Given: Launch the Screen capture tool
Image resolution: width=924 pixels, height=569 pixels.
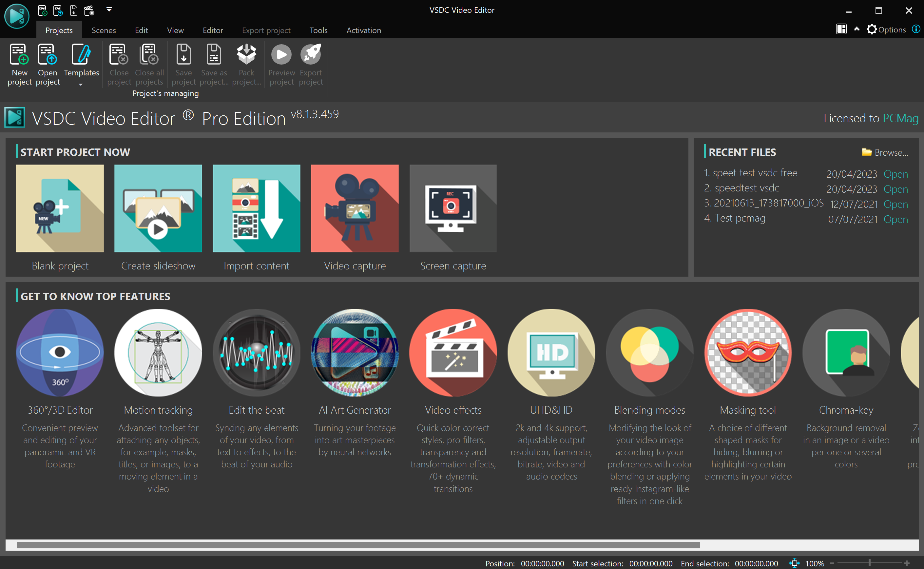Looking at the screenshot, I should point(453,208).
